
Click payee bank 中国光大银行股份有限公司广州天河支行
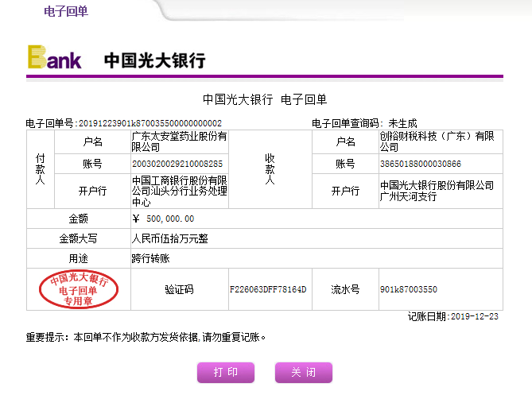(437, 191)
